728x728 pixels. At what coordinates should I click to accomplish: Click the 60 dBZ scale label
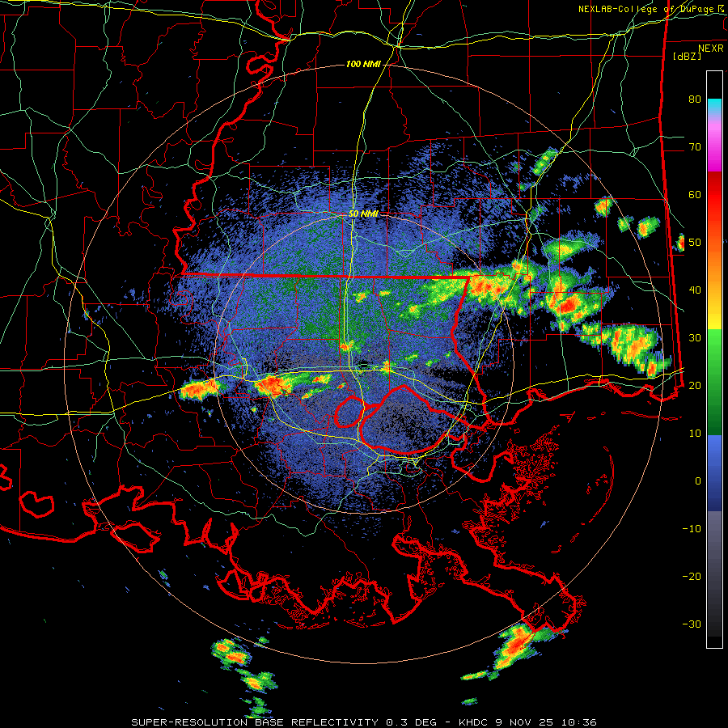click(x=695, y=194)
